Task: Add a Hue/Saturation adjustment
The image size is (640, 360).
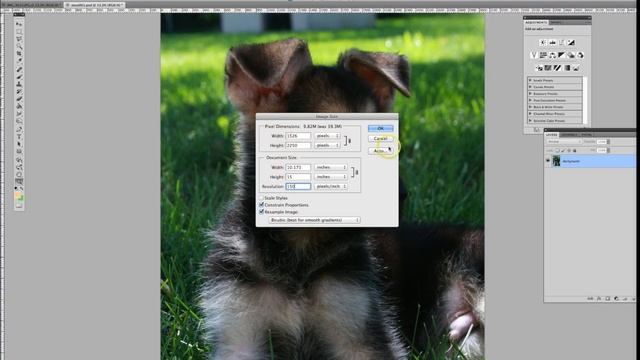Action: click(x=544, y=55)
